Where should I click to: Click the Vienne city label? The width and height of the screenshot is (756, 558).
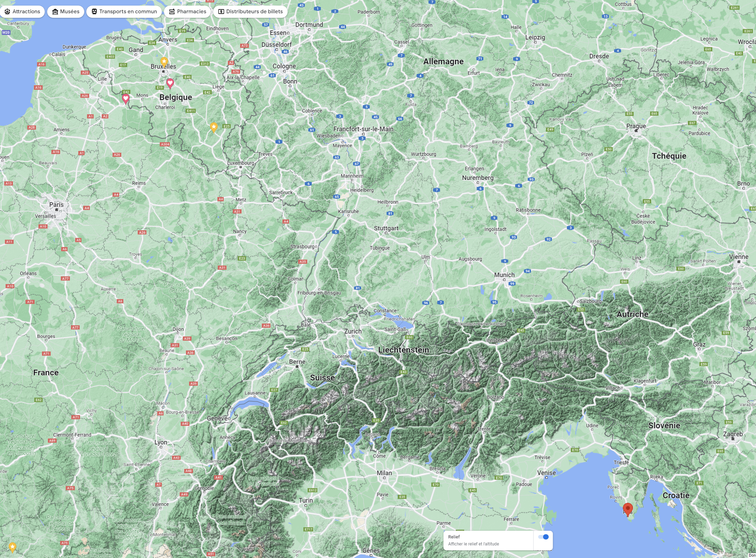(x=739, y=256)
